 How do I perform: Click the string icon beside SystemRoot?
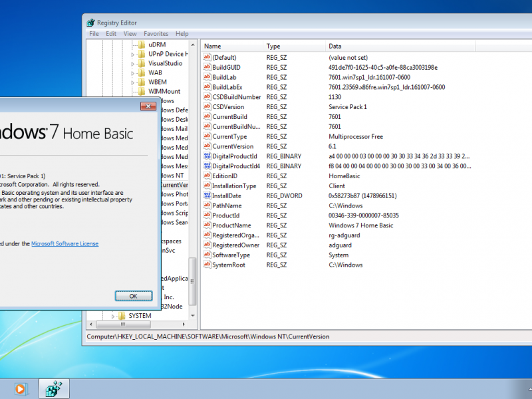(x=207, y=265)
